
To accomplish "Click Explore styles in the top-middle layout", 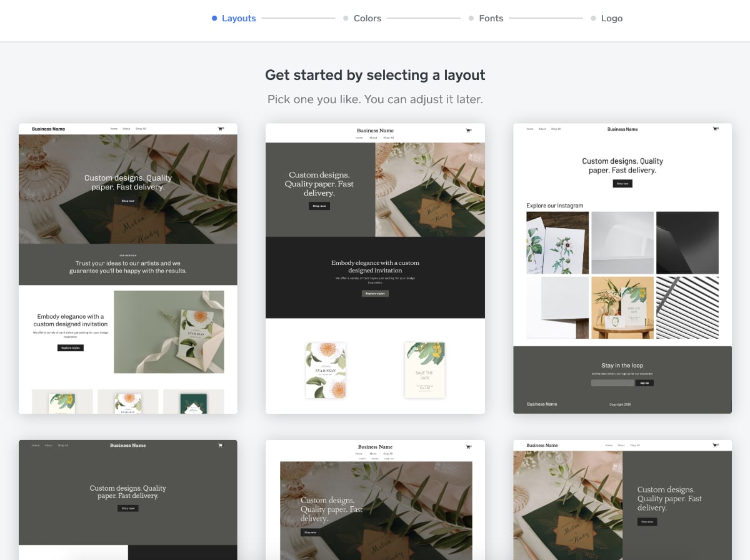I will click(375, 293).
